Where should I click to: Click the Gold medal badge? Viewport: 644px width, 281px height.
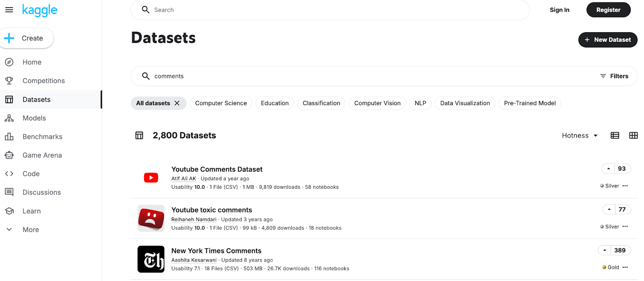coord(611,267)
